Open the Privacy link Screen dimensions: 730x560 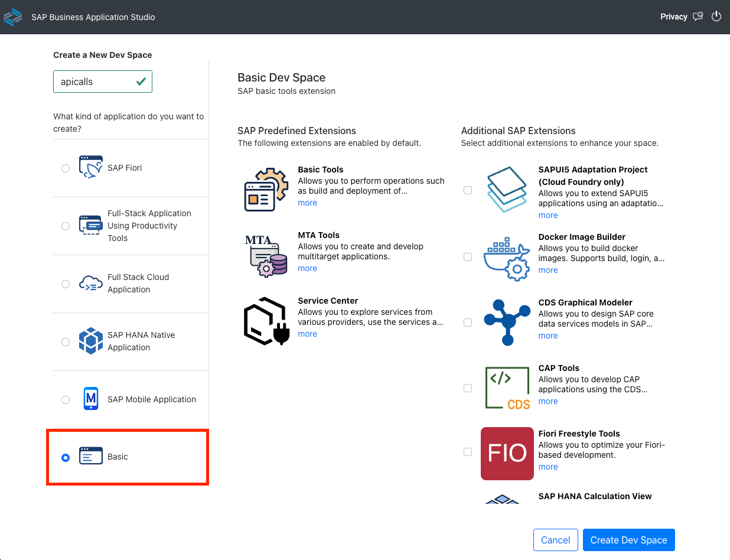674,17
